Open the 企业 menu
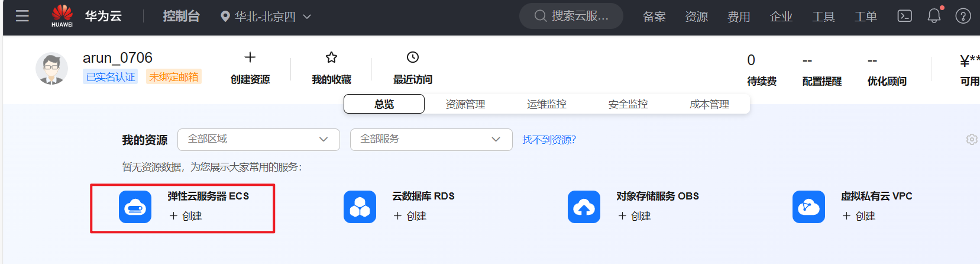The width and height of the screenshot is (980, 264). (781, 17)
